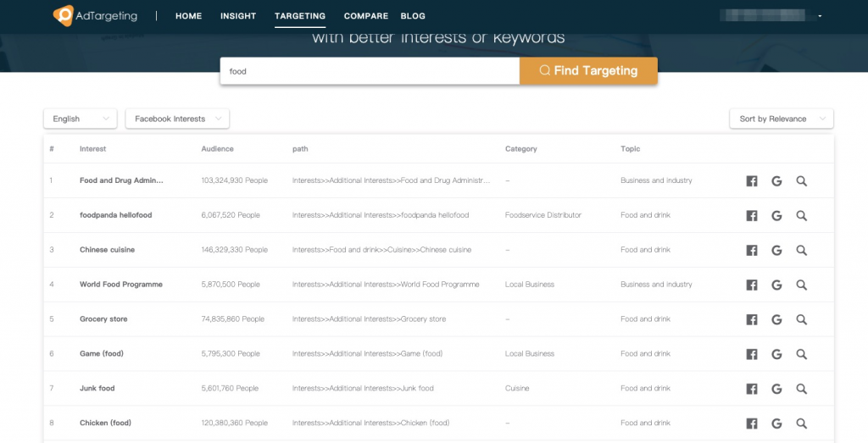This screenshot has height=443, width=868.
Task: Click the path column header
Action: point(301,149)
